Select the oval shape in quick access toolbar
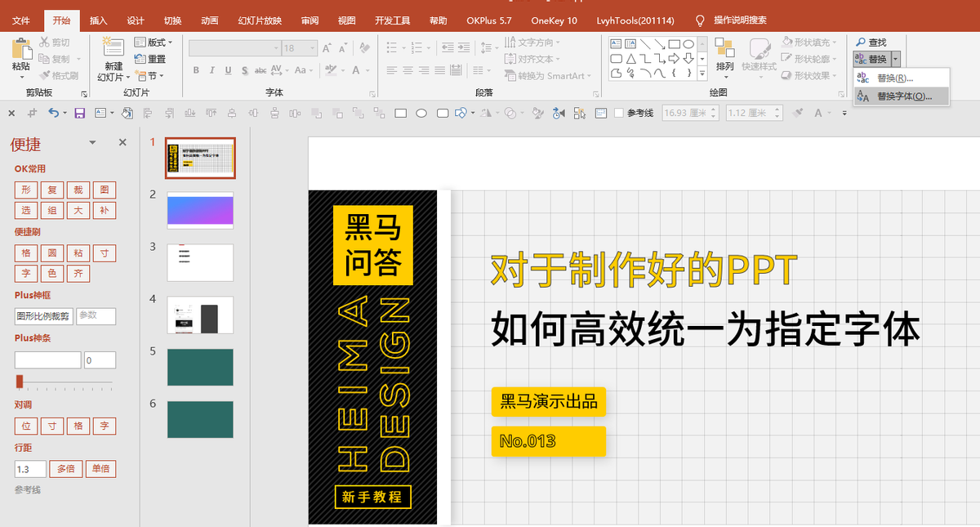Image resolution: width=980 pixels, height=527 pixels. click(421, 113)
